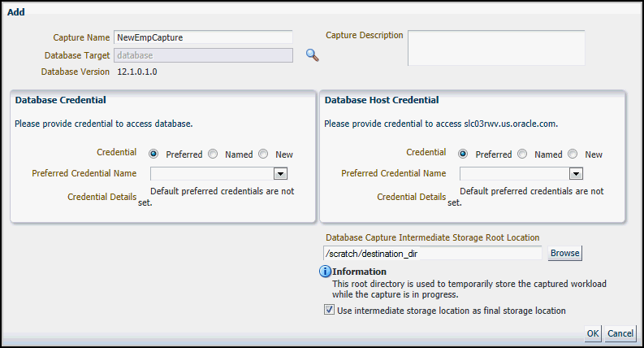This screenshot has width=644, height=348.
Task: Click the Database Target search magnifier icon
Action: point(312,55)
